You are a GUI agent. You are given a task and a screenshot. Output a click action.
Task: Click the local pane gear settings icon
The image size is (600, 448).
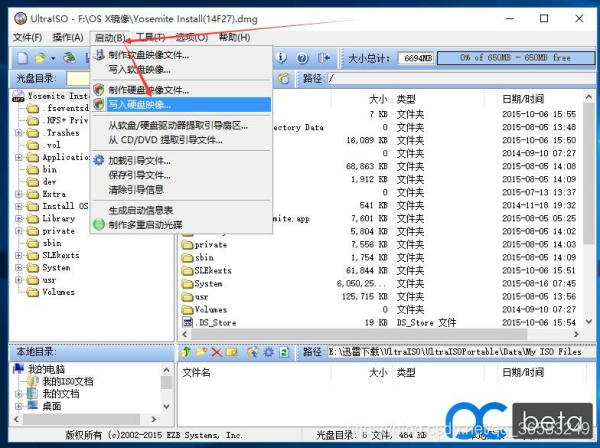269,352
